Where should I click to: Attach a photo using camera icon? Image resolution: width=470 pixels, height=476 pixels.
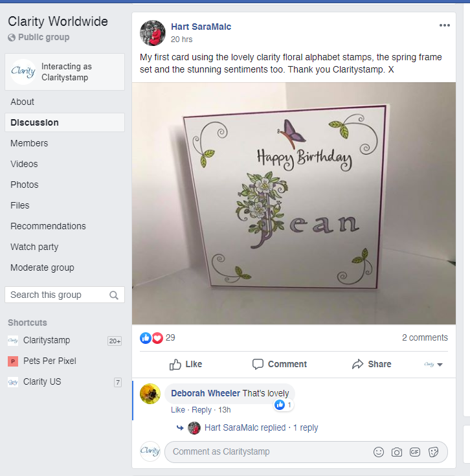coord(397,452)
